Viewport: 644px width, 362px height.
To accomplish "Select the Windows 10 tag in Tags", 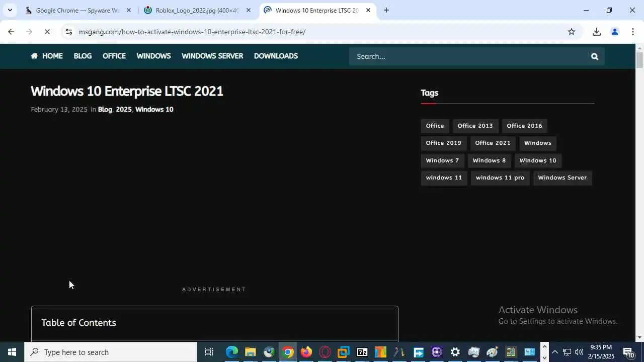I will tap(538, 160).
